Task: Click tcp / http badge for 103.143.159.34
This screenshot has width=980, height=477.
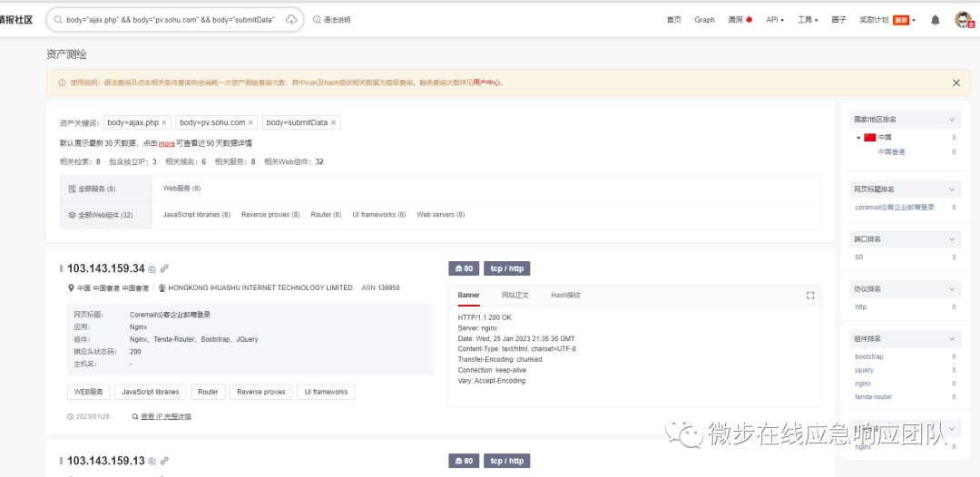Action: click(507, 268)
